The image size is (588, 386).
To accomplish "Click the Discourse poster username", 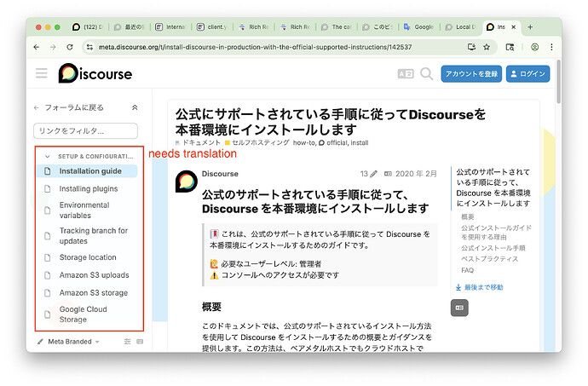I will [x=220, y=174].
